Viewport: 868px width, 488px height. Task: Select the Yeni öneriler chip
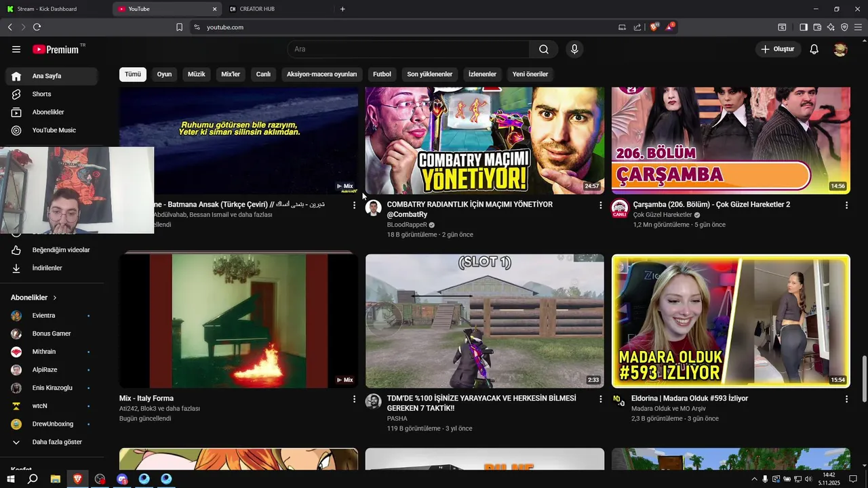tap(530, 74)
